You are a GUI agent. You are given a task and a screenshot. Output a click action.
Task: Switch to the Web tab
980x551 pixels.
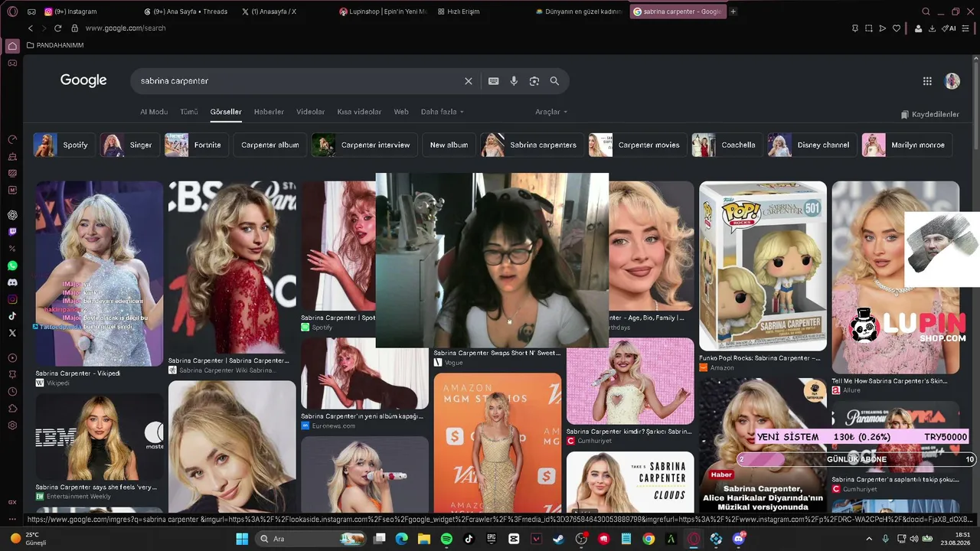pyautogui.click(x=401, y=112)
